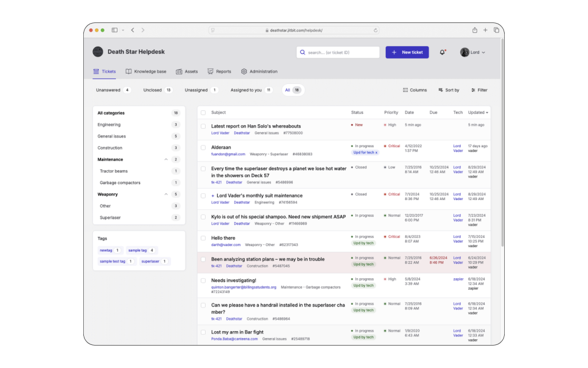The height and width of the screenshot is (368, 588).
Task: Click the Assets section icon
Action: [179, 71]
